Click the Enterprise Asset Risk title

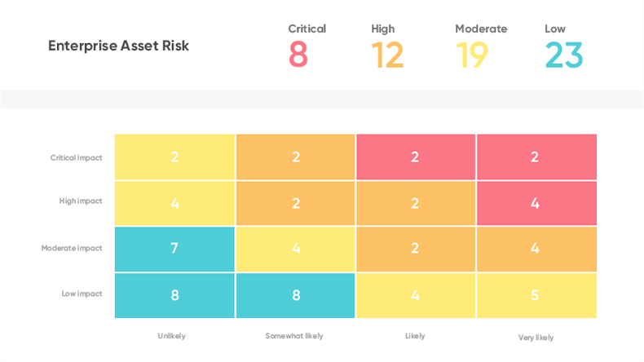pyautogui.click(x=118, y=46)
